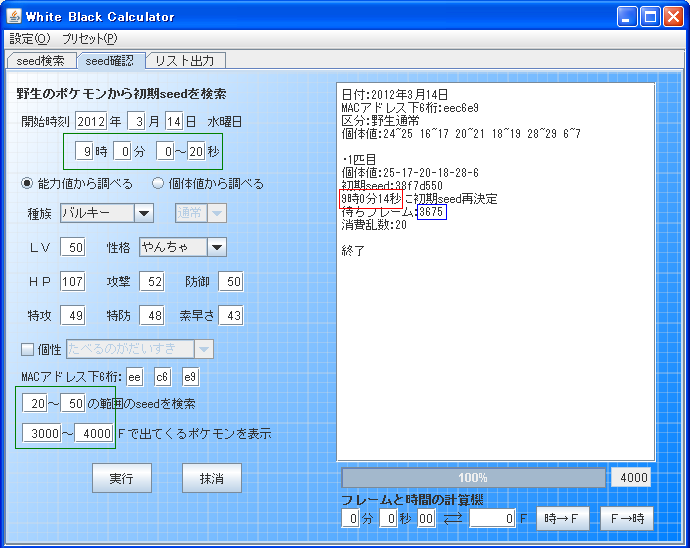Focus the 防御 field showing 50
Screen dimensions: 690x548
[x=231, y=281]
